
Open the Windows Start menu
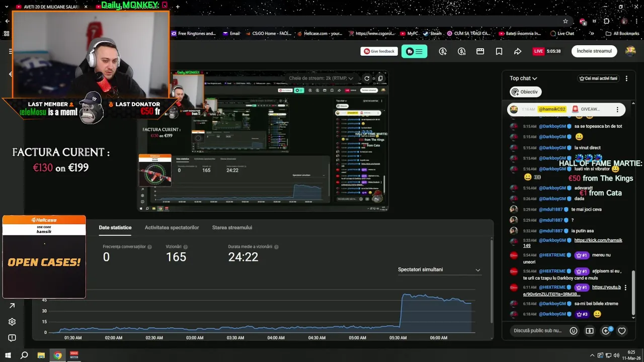8,355
